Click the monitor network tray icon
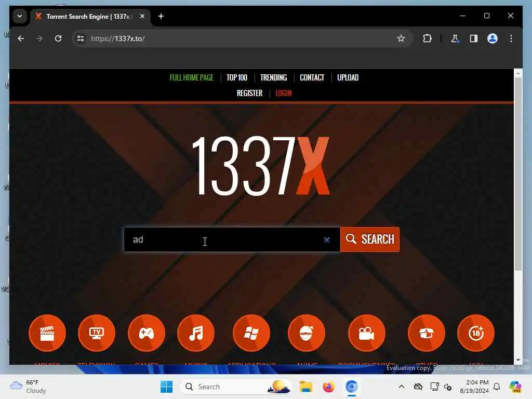 coord(434,387)
